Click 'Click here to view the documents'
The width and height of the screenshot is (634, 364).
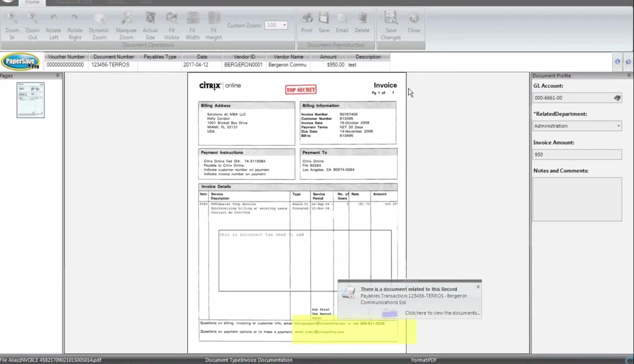(442, 313)
